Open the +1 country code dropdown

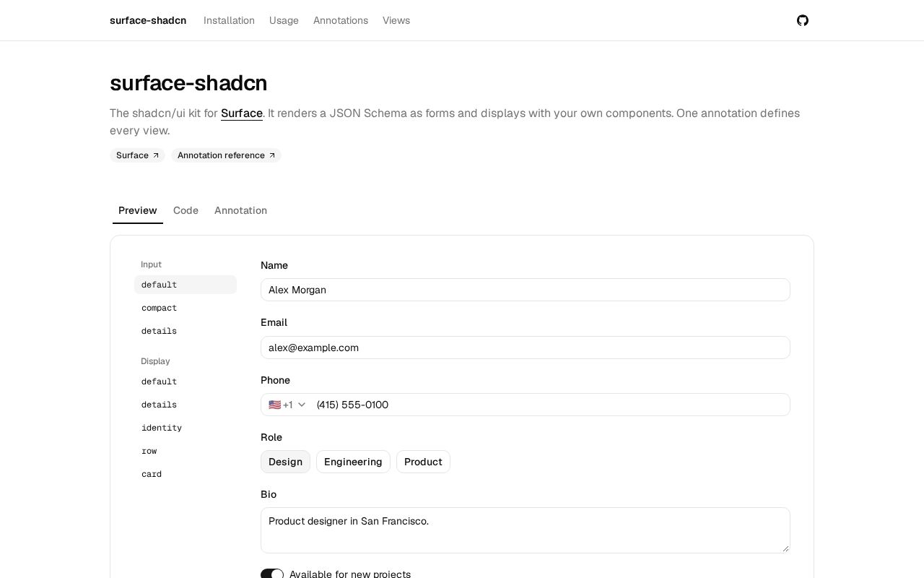point(287,405)
